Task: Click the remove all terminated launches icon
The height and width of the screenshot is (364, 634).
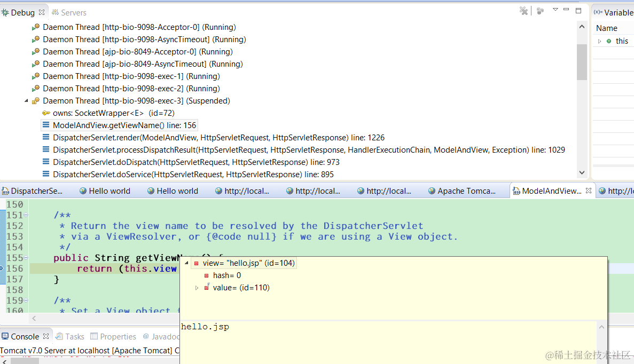Action: click(x=523, y=11)
